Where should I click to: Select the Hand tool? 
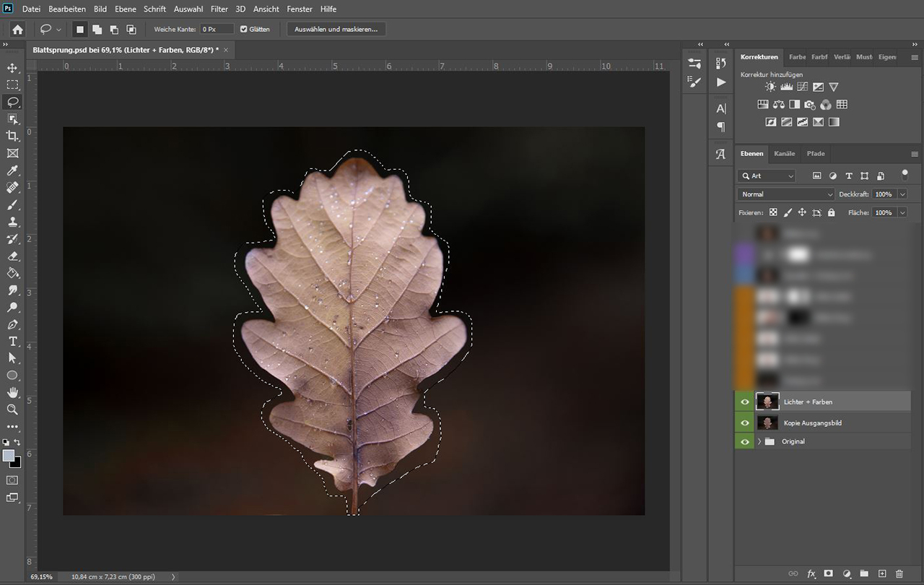tap(12, 392)
